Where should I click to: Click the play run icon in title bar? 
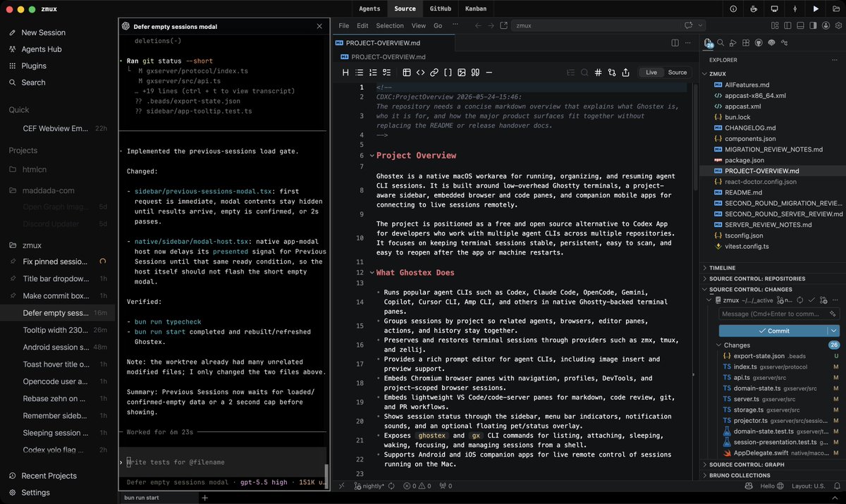point(816,9)
